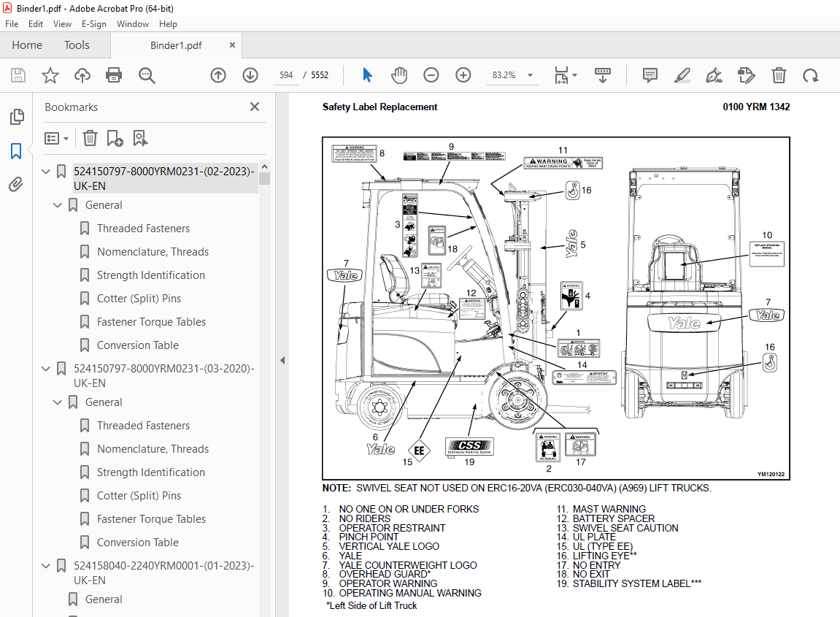Select the 524158040-2240YRM0001-(01-2023) UK-EN bookmark
Screen dimensions: 840x617
click(x=164, y=573)
